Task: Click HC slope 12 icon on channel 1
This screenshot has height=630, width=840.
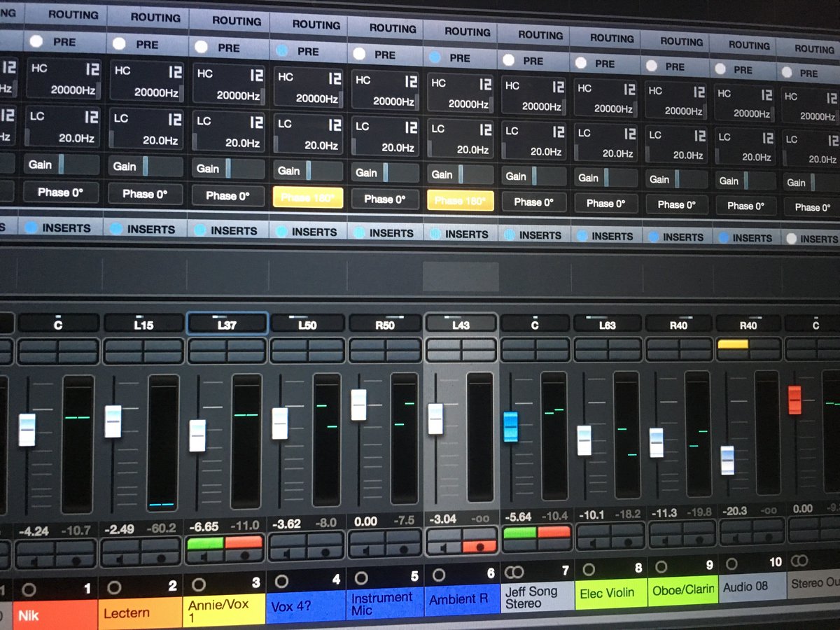Action: click(92, 70)
